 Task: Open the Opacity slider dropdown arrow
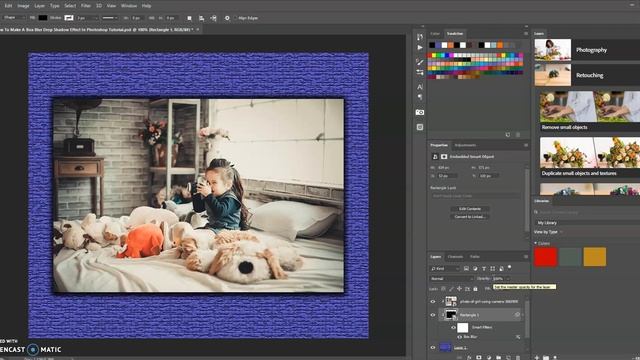pyautogui.click(x=508, y=278)
